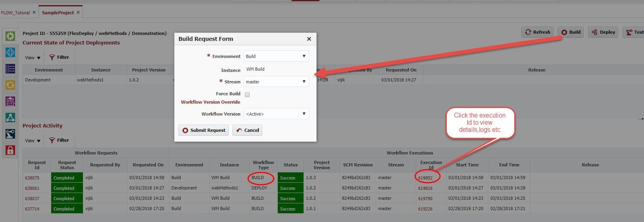
Task: Enable the Force Build checkbox
Action: pos(247,95)
